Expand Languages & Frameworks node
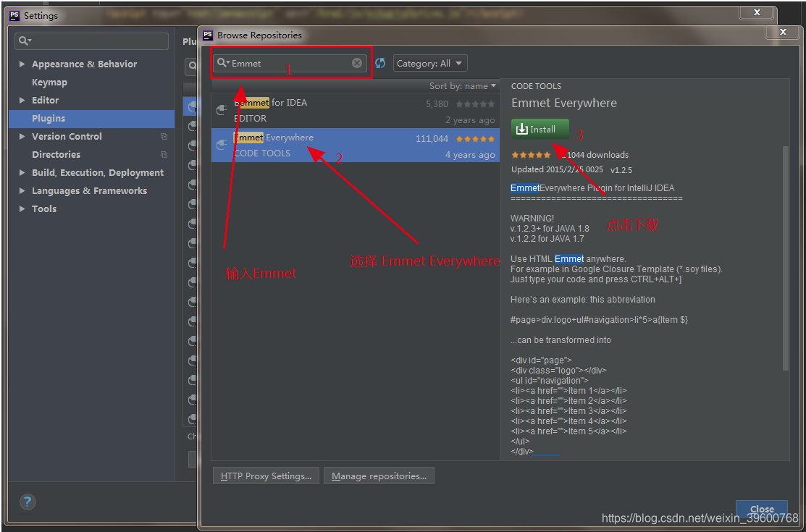This screenshot has width=806, height=532. point(22,190)
